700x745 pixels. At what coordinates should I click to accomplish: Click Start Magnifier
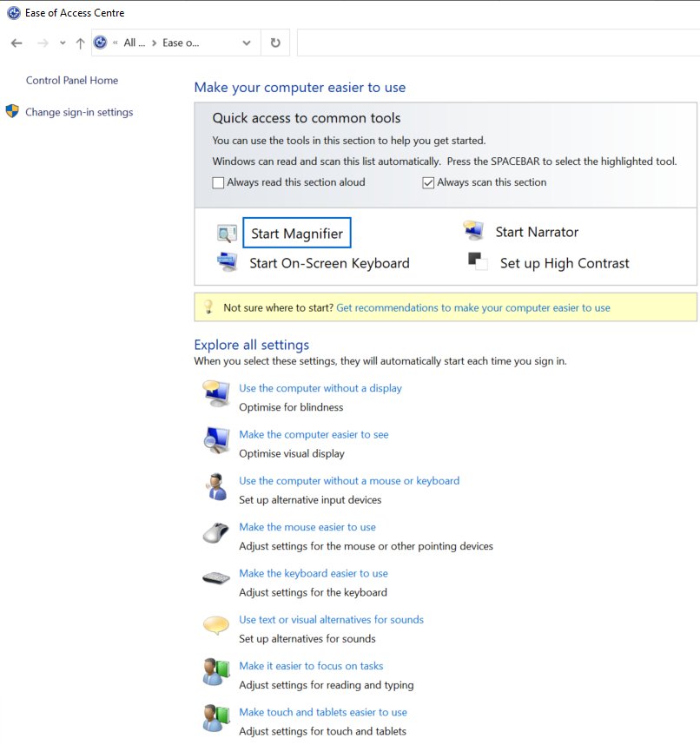point(297,233)
